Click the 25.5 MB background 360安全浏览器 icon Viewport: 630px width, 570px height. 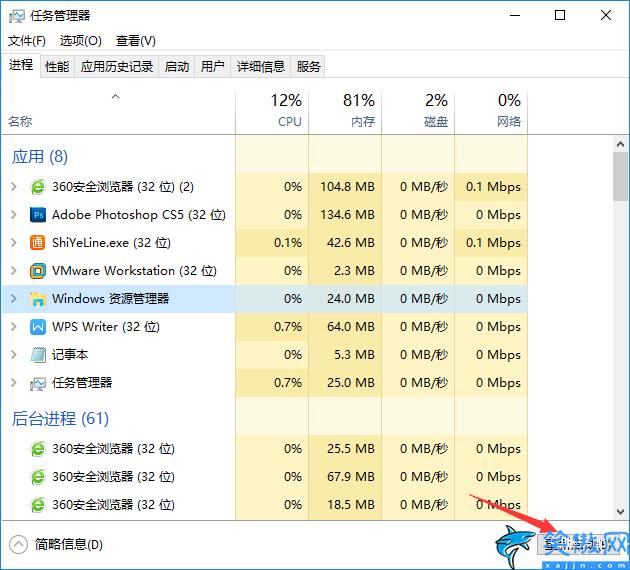coord(38,449)
